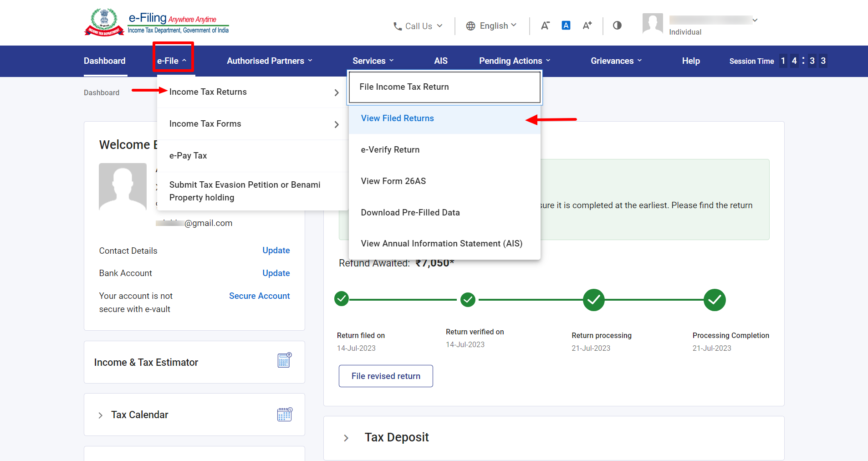Increase text size using the A+ icon

tap(587, 26)
